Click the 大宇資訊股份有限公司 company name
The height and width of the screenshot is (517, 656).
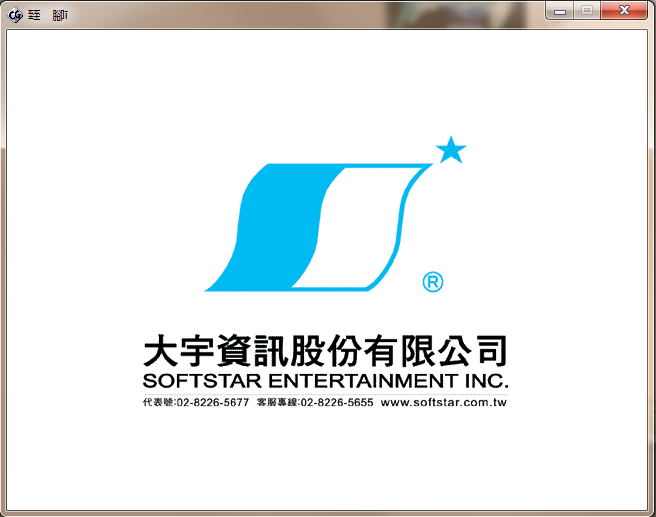[326, 351]
